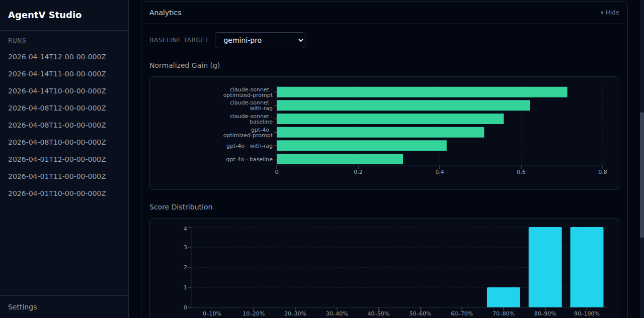Open the oldest run 2026-04-01T10-00-00-000Z

click(57, 193)
